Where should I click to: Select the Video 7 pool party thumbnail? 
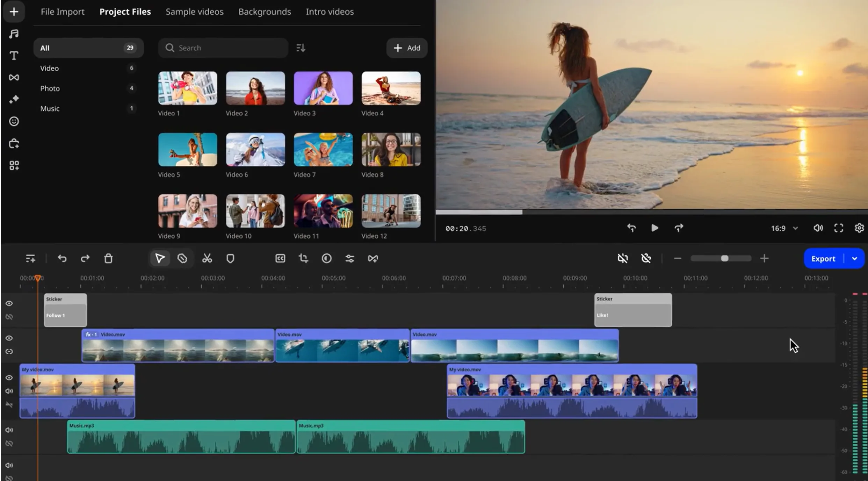click(323, 150)
